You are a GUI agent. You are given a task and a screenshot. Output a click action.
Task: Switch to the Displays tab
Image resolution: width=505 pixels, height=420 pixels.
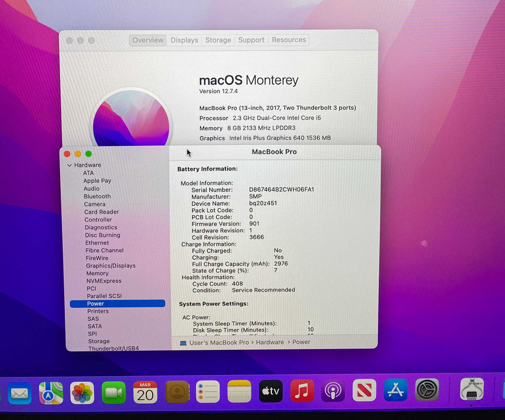(184, 40)
